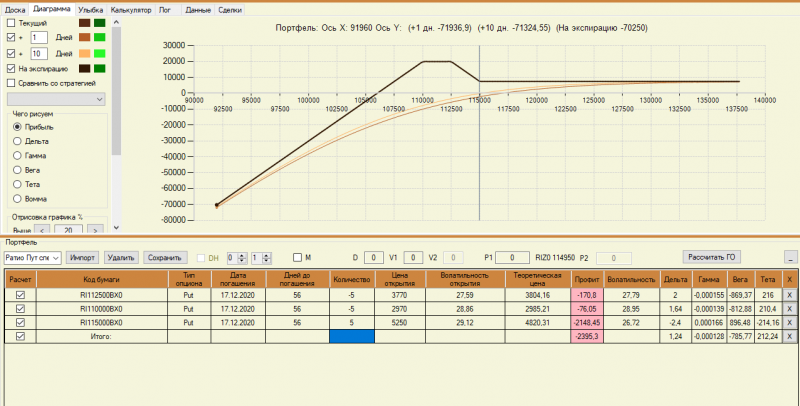Select the Дельта radio button
Viewport: 800px width, 406px height.
click(x=17, y=141)
